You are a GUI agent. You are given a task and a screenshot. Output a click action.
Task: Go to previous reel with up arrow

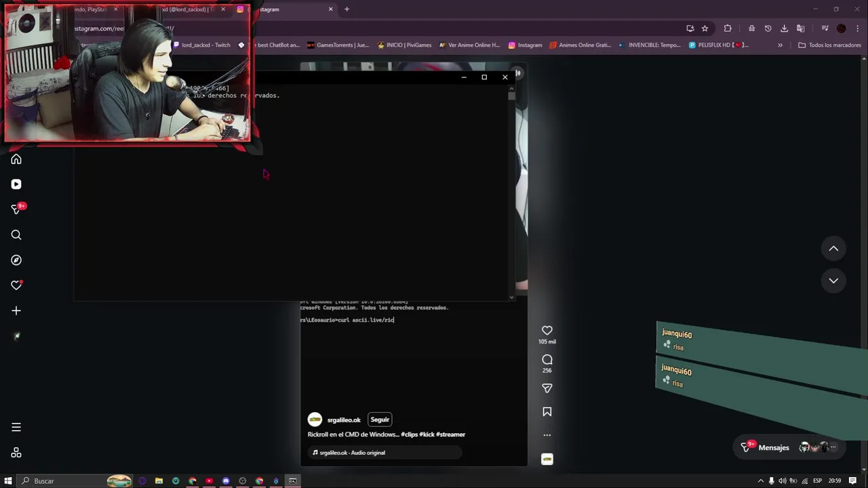(x=833, y=249)
